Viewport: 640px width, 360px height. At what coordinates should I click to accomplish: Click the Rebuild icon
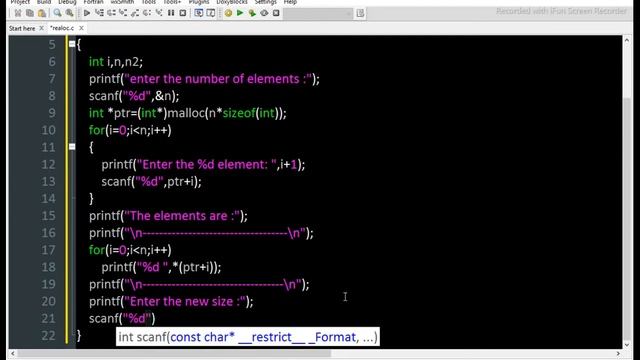pyautogui.click(x=264, y=13)
